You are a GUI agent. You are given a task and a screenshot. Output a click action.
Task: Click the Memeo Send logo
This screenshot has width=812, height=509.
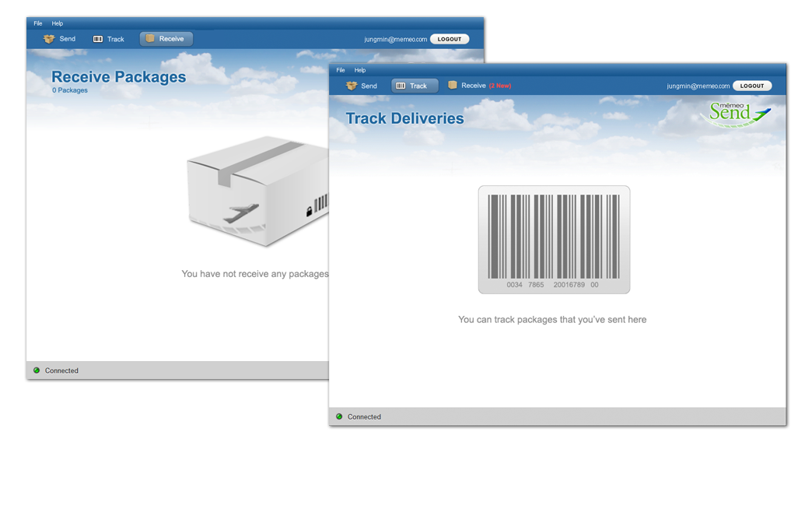pyautogui.click(x=739, y=113)
